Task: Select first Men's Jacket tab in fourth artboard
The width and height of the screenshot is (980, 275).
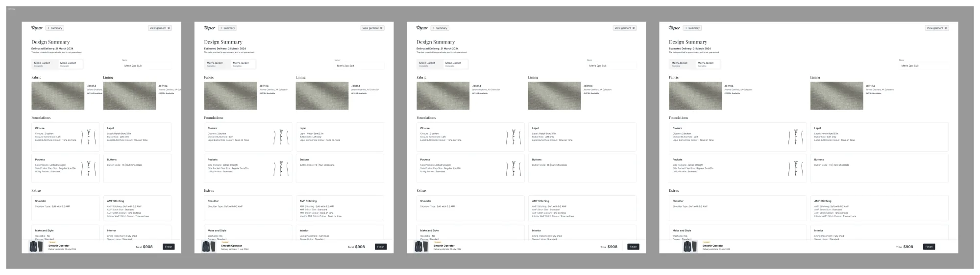Action: (683, 64)
